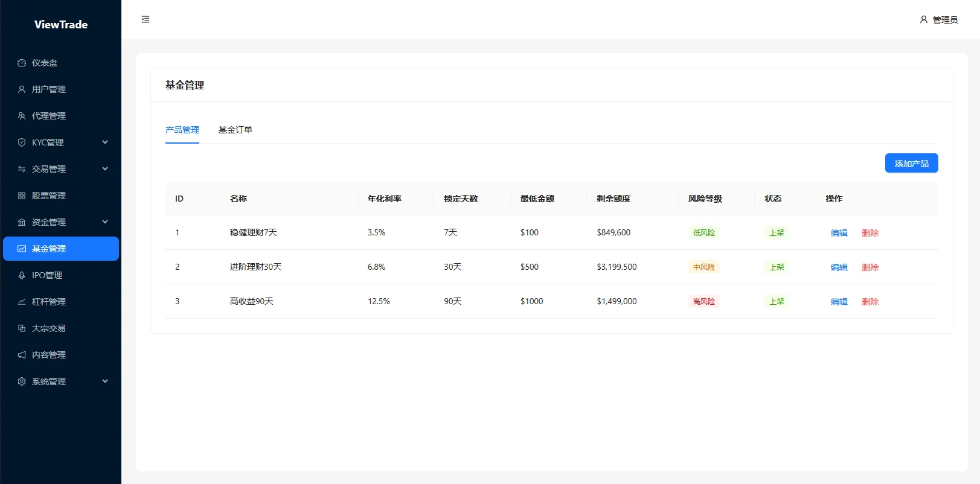Expand the 系统管理 submenu chevron
The image size is (980, 484).
tap(105, 381)
